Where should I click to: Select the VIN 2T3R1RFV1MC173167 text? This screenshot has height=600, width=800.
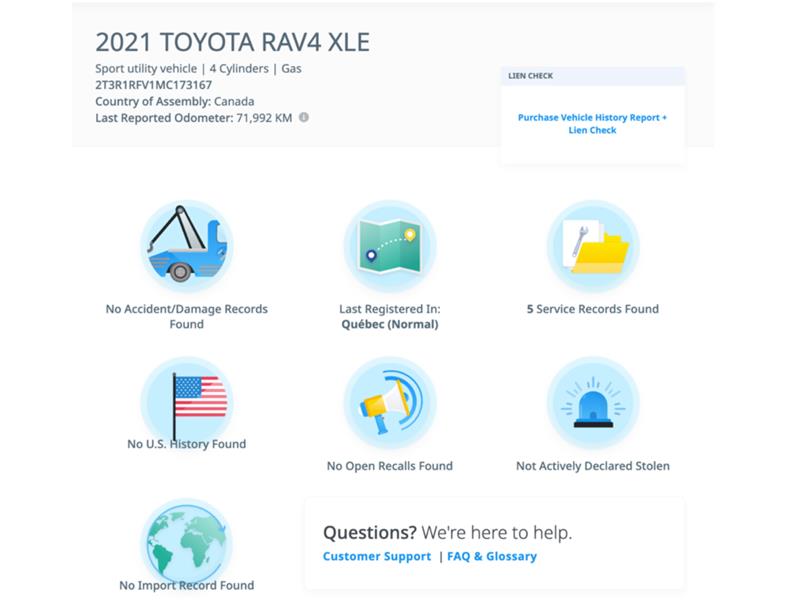click(154, 85)
